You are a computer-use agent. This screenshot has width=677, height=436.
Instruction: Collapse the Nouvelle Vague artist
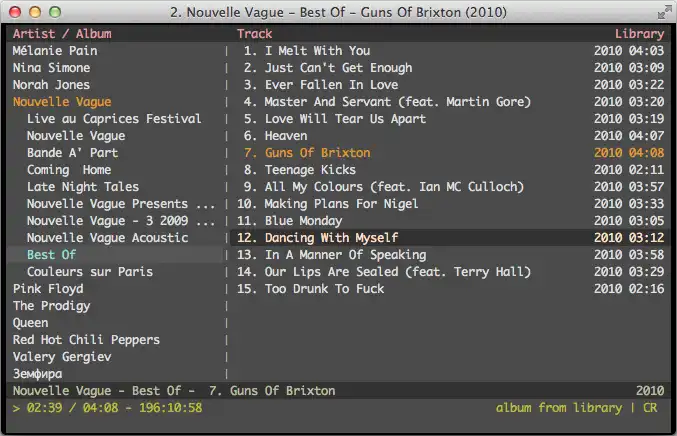(62, 102)
